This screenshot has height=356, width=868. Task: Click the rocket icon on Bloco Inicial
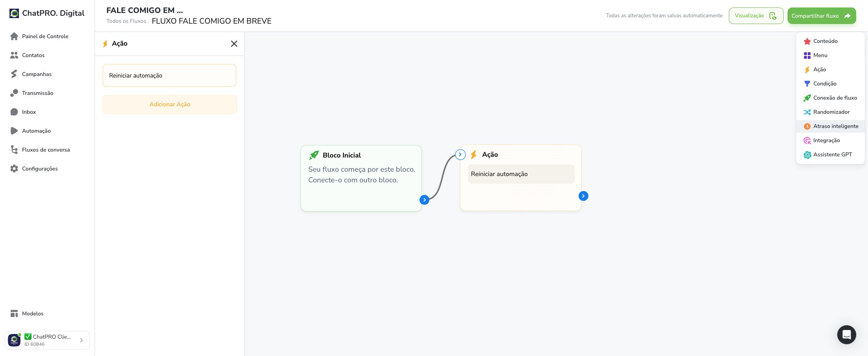(314, 155)
